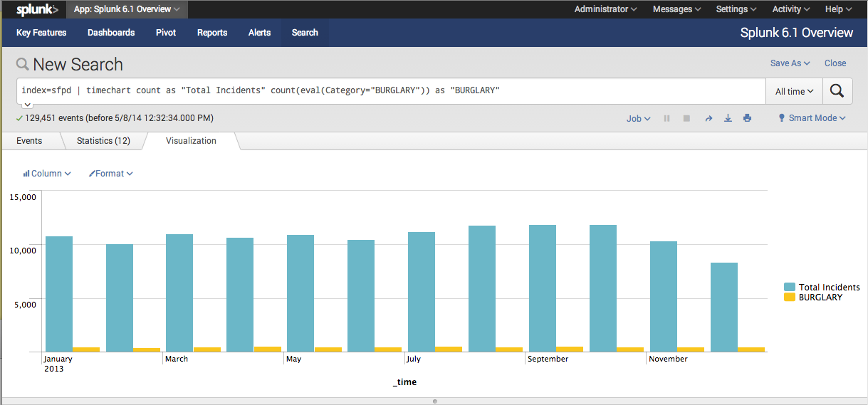
Task: Click January Total Incidents bar
Action: point(59,294)
